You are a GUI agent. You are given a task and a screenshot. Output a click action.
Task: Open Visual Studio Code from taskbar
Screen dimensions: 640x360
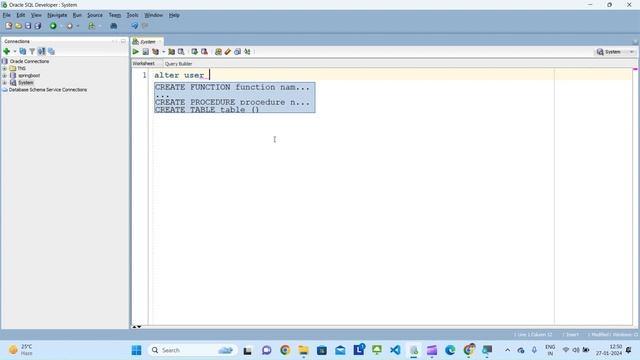pyautogui.click(x=395, y=350)
